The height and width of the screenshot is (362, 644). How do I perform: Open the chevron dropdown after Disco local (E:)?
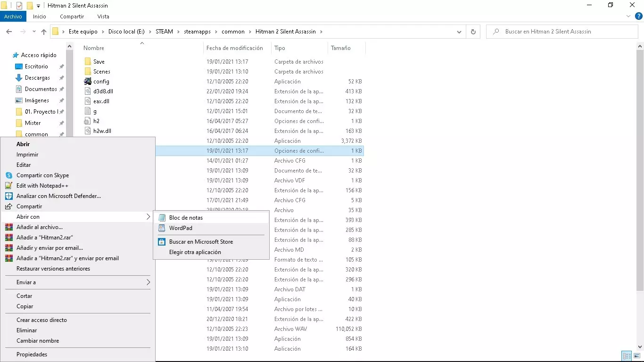click(x=150, y=32)
